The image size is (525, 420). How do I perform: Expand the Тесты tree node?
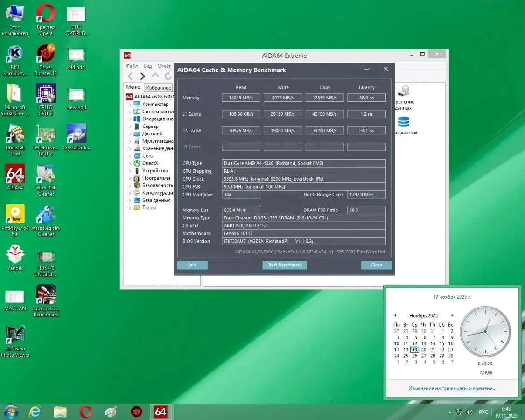coord(130,208)
